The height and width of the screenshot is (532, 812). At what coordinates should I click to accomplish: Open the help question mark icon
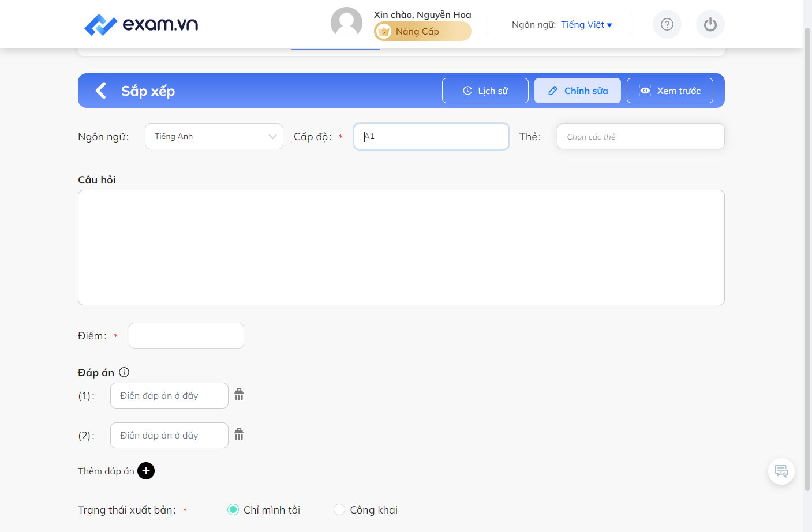tap(667, 24)
